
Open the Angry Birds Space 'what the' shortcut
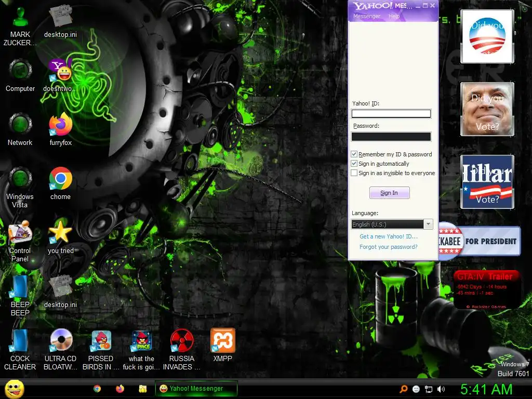[x=141, y=350]
